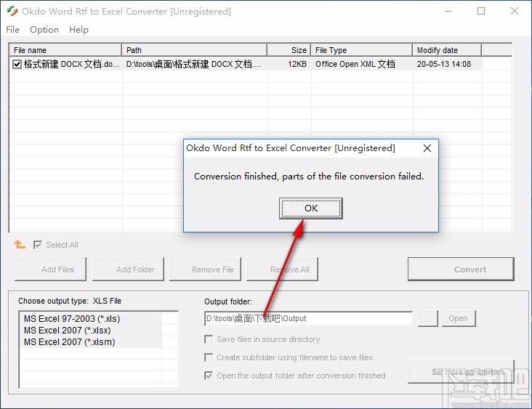This screenshot has width=532, height=409.
Task: Click the 12KB size cell
Action: (x=297, y=64)
